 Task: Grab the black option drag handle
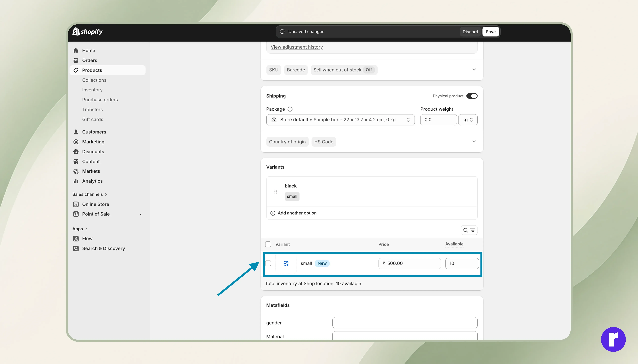pos(275,191)
